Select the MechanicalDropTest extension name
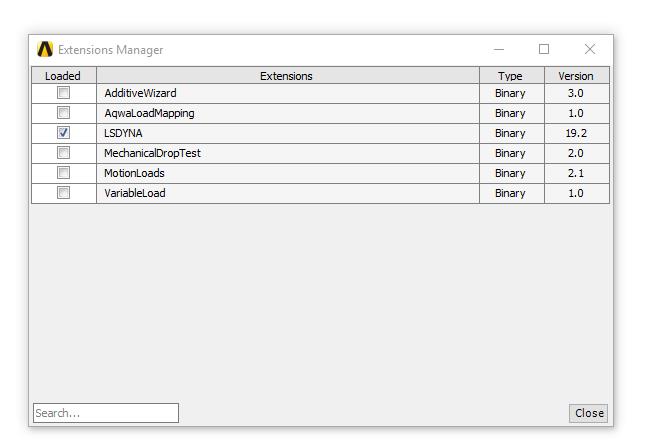The image size is (664, 446). pyautogui.click(x=152, y=153)
